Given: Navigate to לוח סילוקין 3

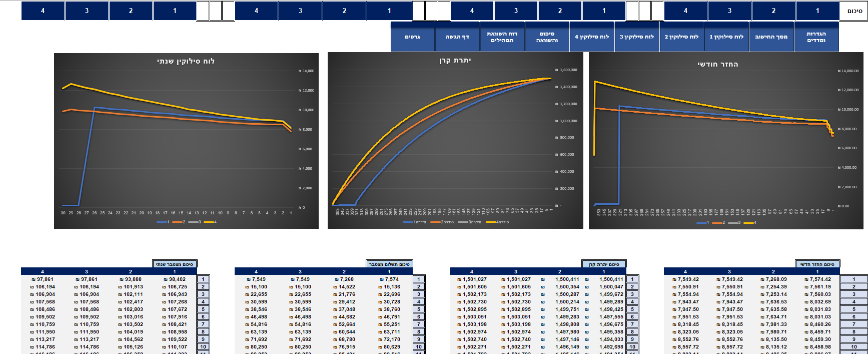Looking at the screenshot, I should pyautogui.click(x=636, y=37).
